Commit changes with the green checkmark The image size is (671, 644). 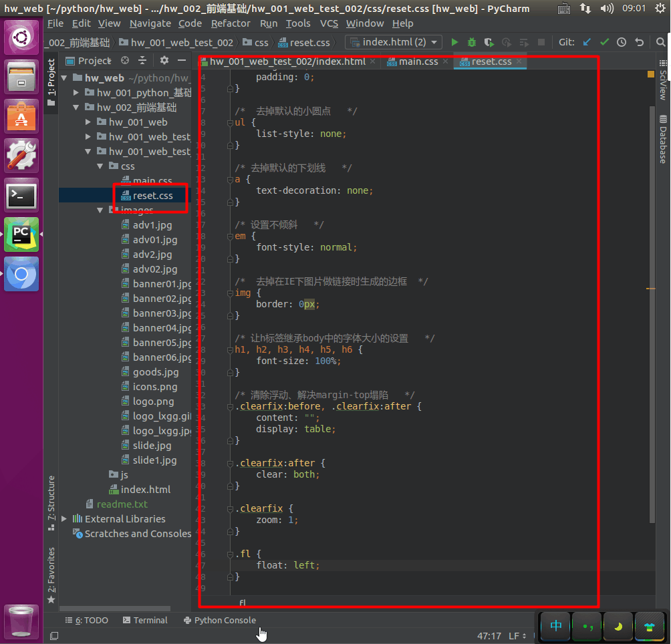tap(604, 42)
